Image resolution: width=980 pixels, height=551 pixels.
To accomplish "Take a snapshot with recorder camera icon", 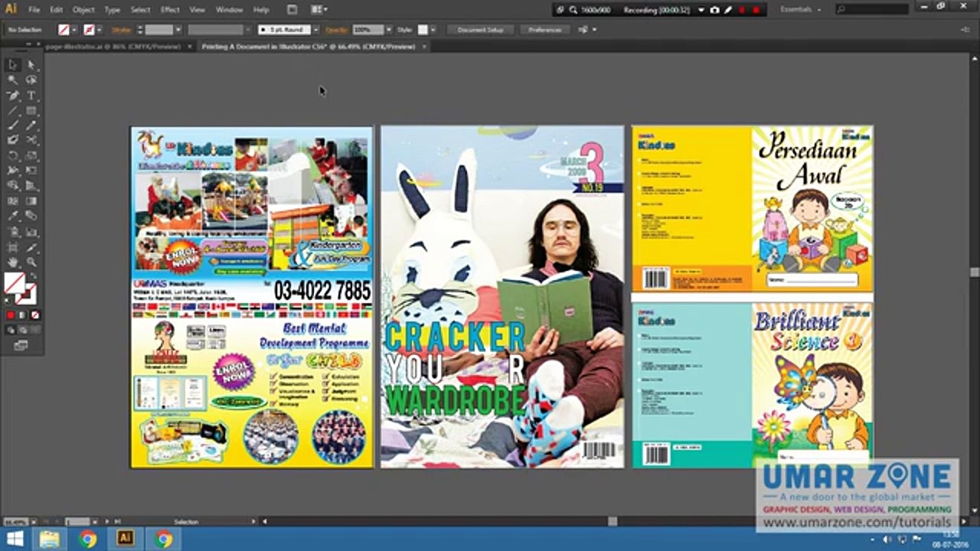I will (714, 10).
